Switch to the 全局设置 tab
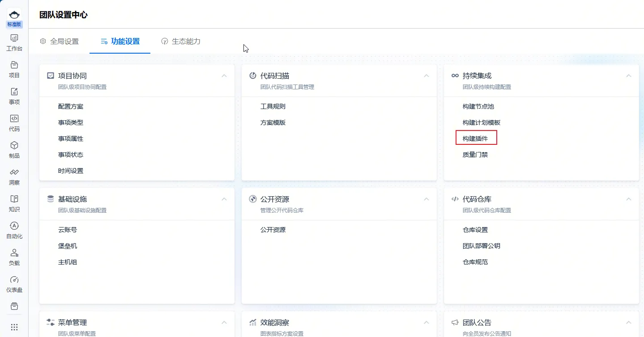 coord(60,42)
